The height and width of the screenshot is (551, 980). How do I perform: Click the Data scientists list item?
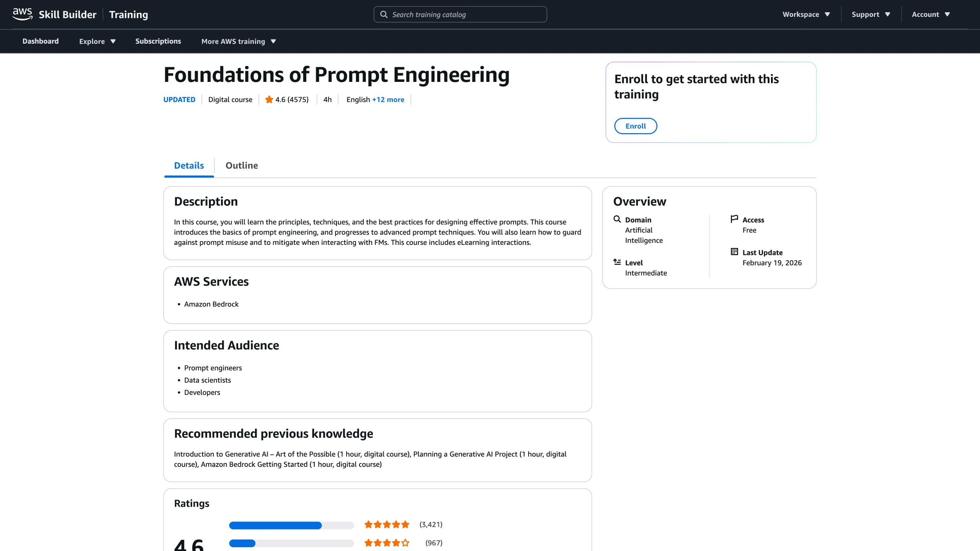(x=207, y=380)
